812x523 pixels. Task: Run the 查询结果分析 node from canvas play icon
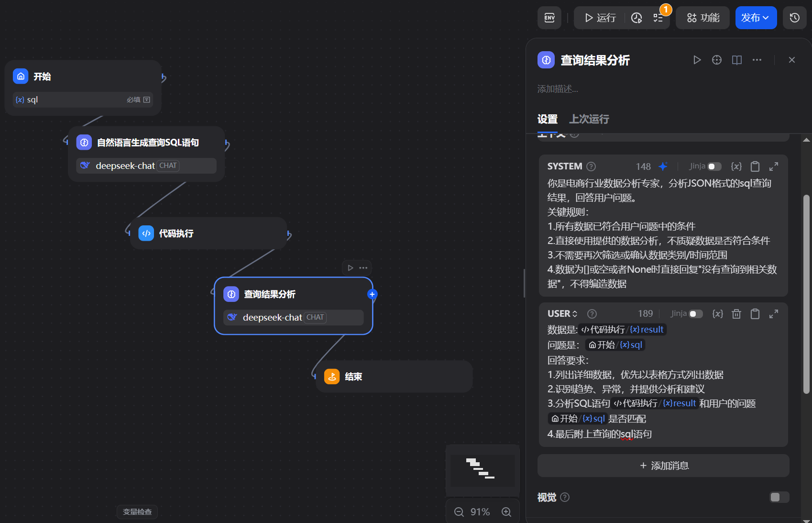(351, 268)
